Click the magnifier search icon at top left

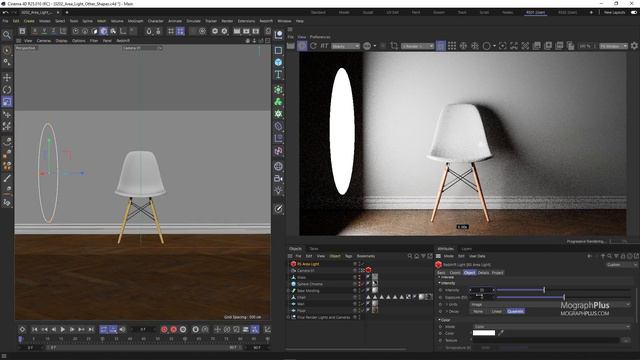[7, 35]
